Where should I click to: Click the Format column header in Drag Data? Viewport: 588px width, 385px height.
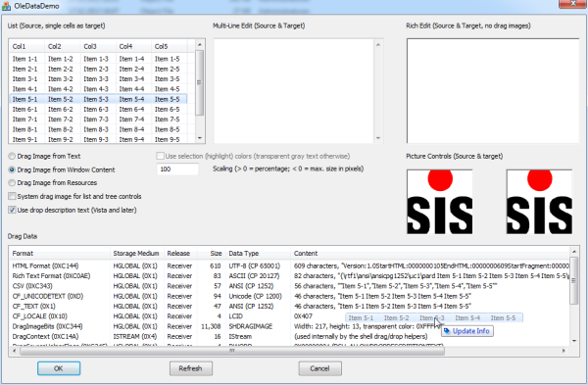(60, 254)
